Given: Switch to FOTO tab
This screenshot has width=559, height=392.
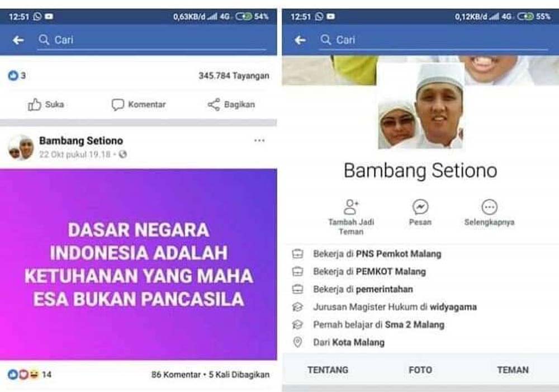Looking at the screenshot, I should (x=420, y=370).
